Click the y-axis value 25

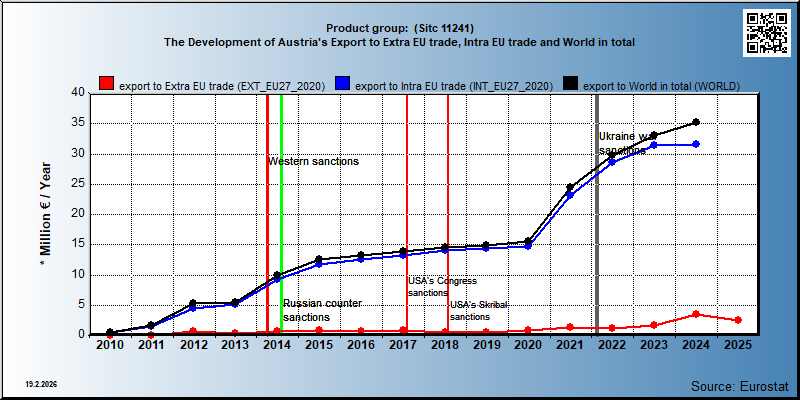point(78,184)
